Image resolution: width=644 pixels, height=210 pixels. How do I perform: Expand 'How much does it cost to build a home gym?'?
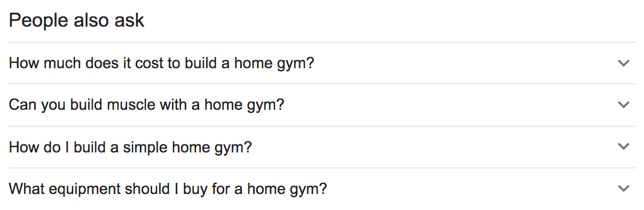tap(322, 63)
